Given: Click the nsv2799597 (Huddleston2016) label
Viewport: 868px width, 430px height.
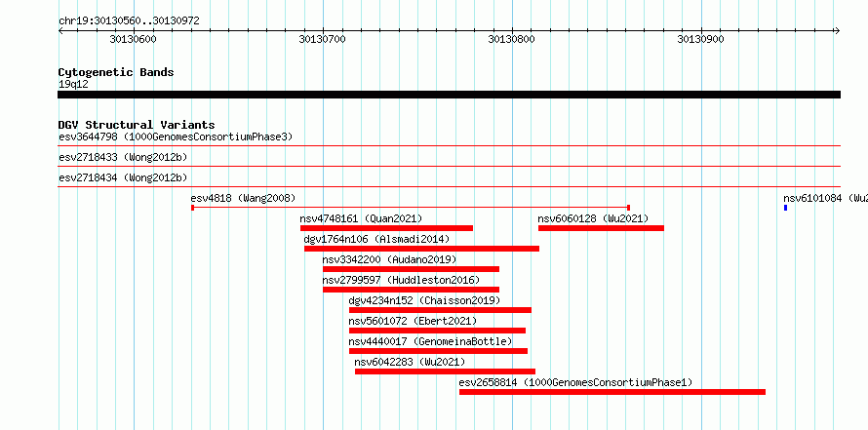Looking at the screenshot, I should click(401, 280).
